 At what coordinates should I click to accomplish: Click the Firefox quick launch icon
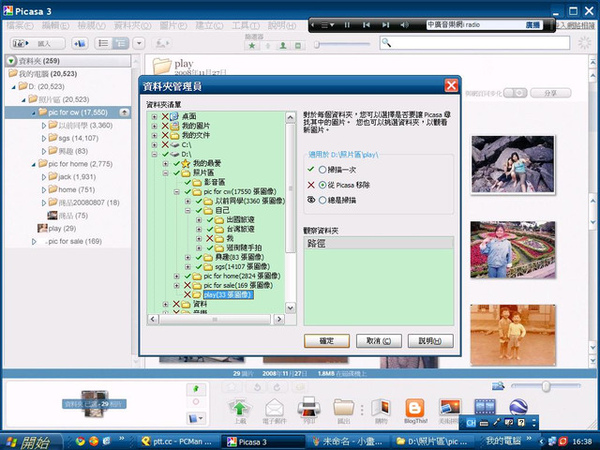[x=93, y=441]
